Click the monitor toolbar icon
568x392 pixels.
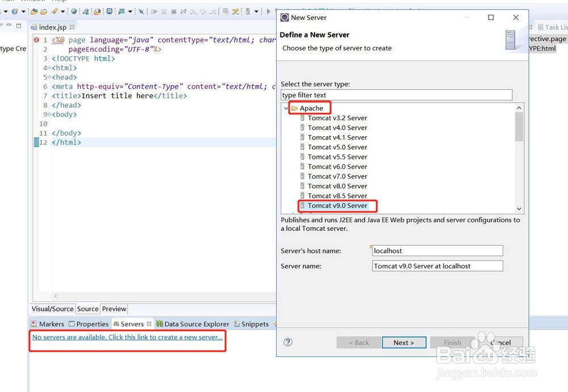point(110,11)
